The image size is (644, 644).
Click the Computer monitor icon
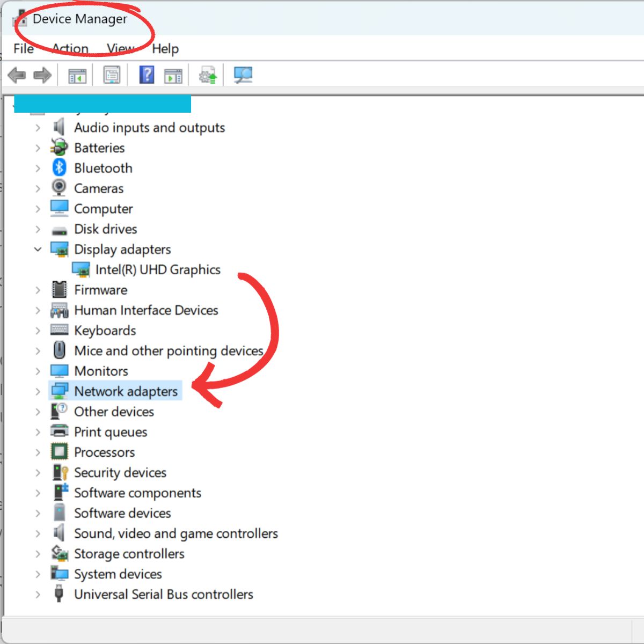(x=59, y=208)
